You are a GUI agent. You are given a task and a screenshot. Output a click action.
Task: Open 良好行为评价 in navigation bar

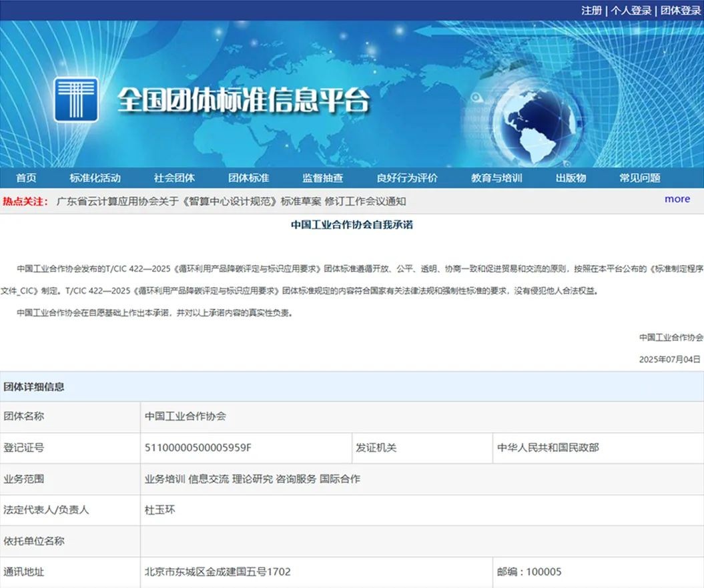407,178
